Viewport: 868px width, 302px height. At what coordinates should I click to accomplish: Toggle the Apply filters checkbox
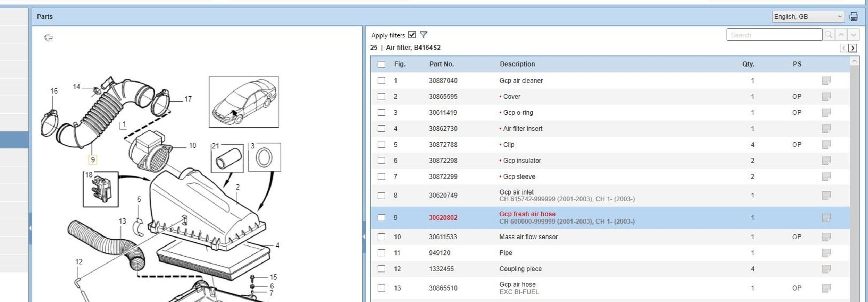pos(412,35)
